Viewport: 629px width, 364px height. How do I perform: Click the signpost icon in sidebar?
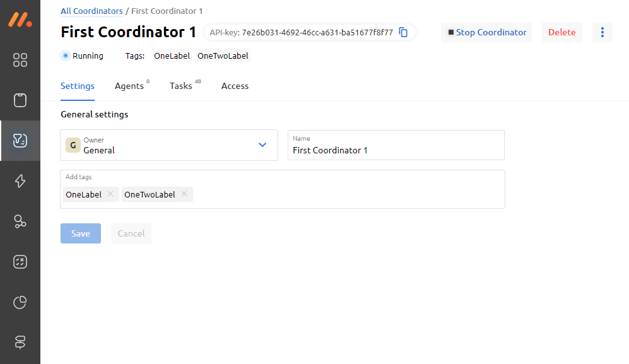click(20, 343)
